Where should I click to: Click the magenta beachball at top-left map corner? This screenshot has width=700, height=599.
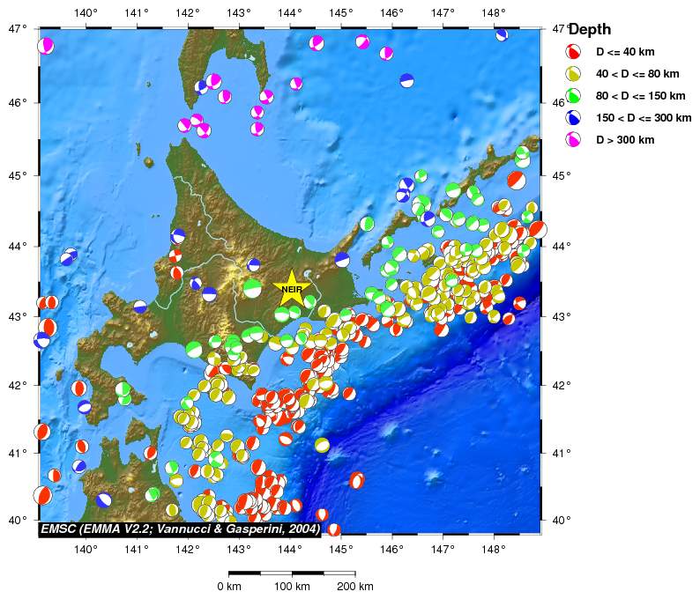(x=46, y=46)
